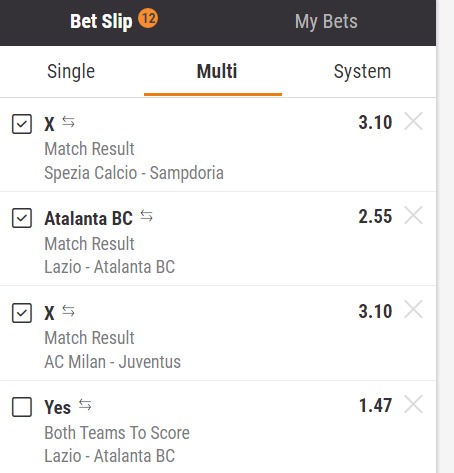The height and width of the screenshot is (473, 454).
Task: Remove Atalanta BC match result selection
Action: pyautogui.click(x=413, y=215)
